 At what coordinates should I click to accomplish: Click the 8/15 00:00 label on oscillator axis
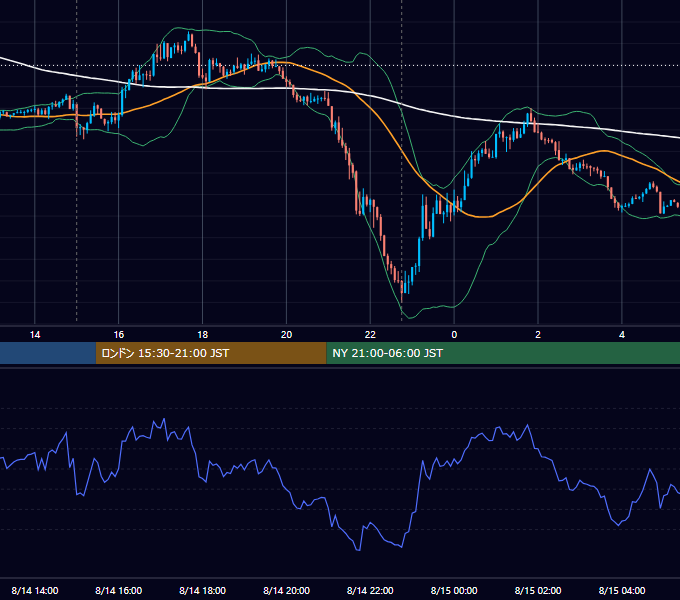click(454, 590)
